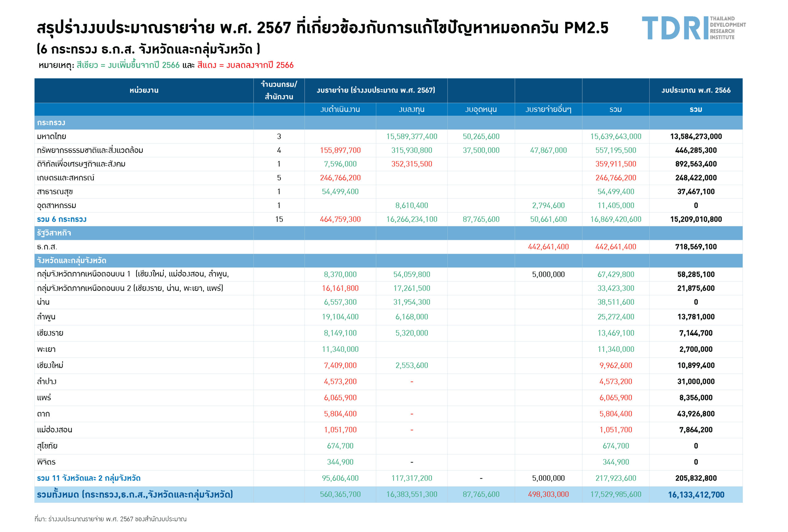Click value 2,700,000
The height and width of the screenshot is (532, 788).
(x=696, y=349)
